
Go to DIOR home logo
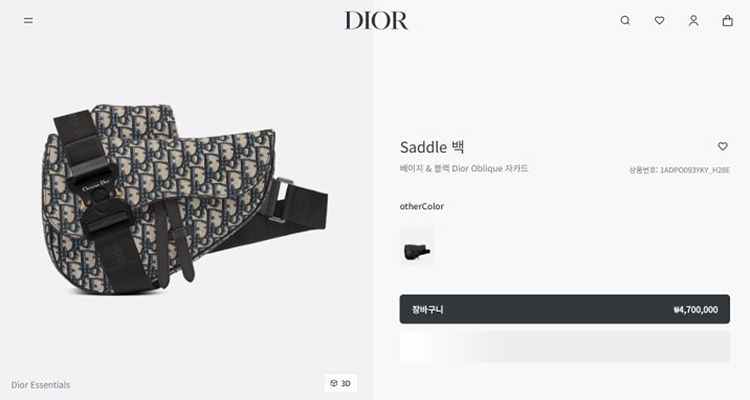click(x=376, y=21)
